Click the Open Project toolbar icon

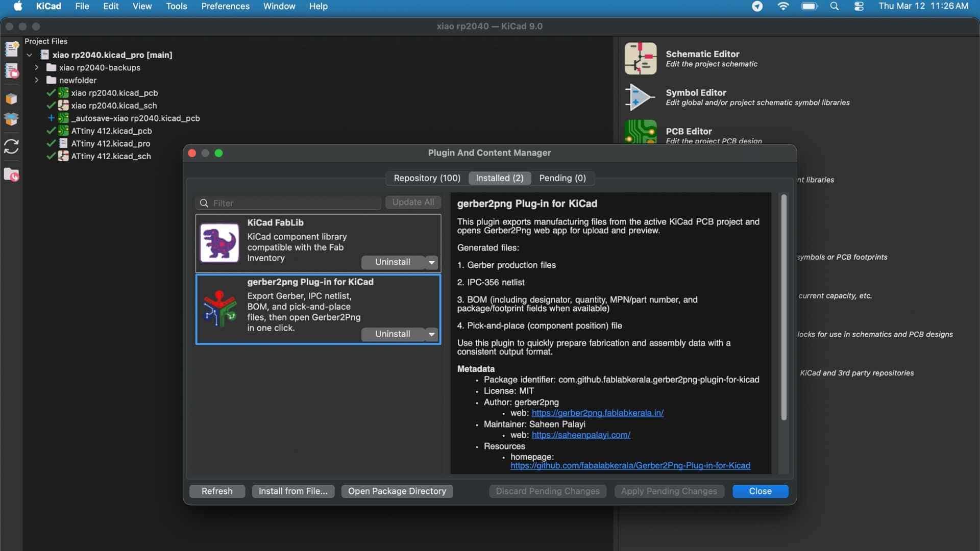11,71
